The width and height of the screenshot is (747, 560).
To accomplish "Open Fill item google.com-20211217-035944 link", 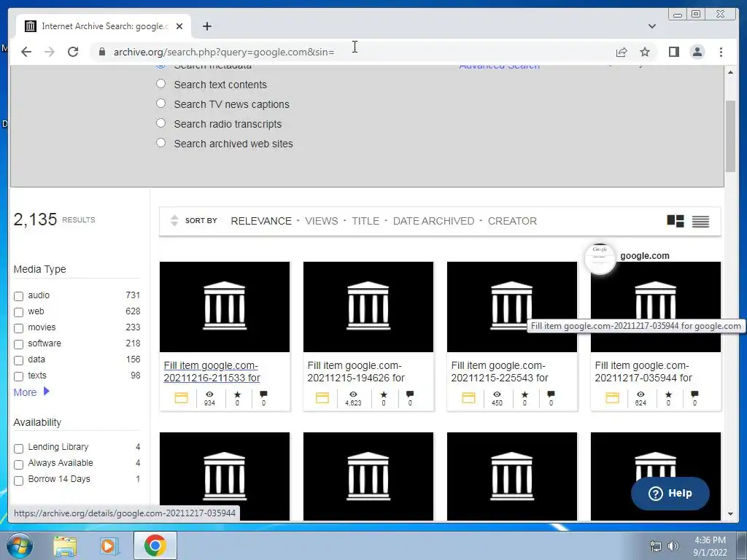I will point(643,371).
